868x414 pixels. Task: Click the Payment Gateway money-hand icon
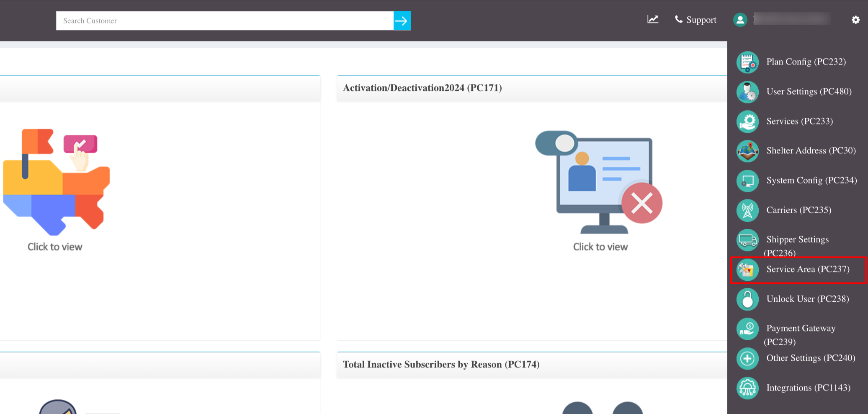pos(747,329)
